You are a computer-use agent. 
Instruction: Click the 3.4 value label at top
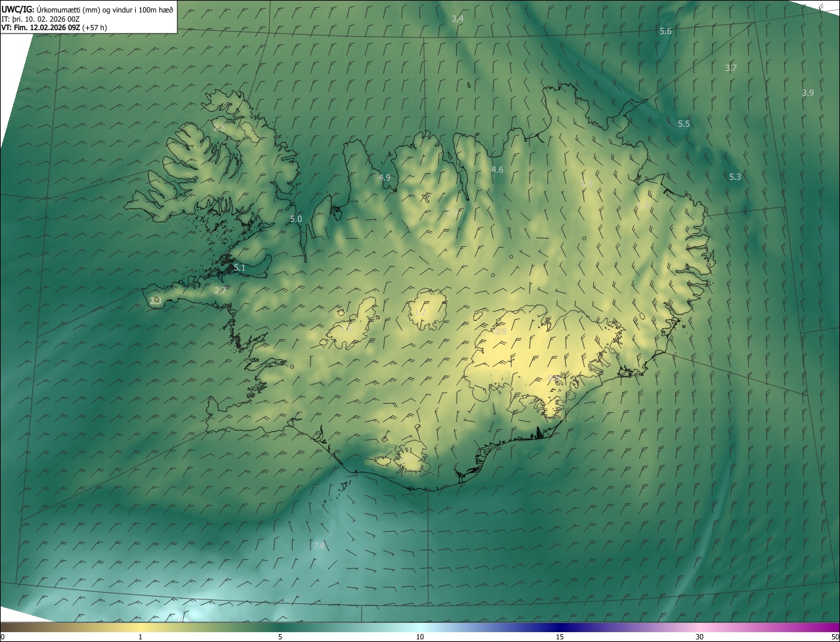(x=457, y=18)
